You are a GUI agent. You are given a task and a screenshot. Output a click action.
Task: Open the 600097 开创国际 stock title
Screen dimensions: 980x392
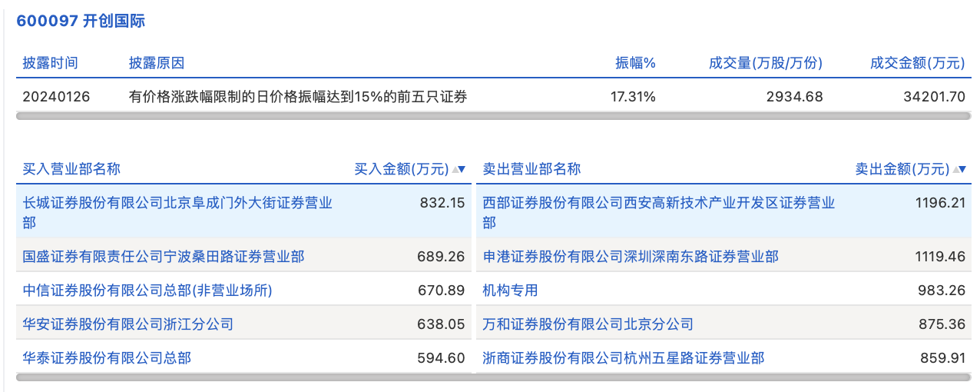pos(81,22)
